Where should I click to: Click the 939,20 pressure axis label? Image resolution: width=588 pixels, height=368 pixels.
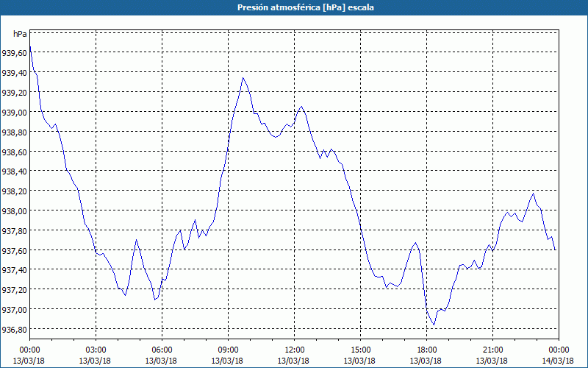click(x=14, y=93)
